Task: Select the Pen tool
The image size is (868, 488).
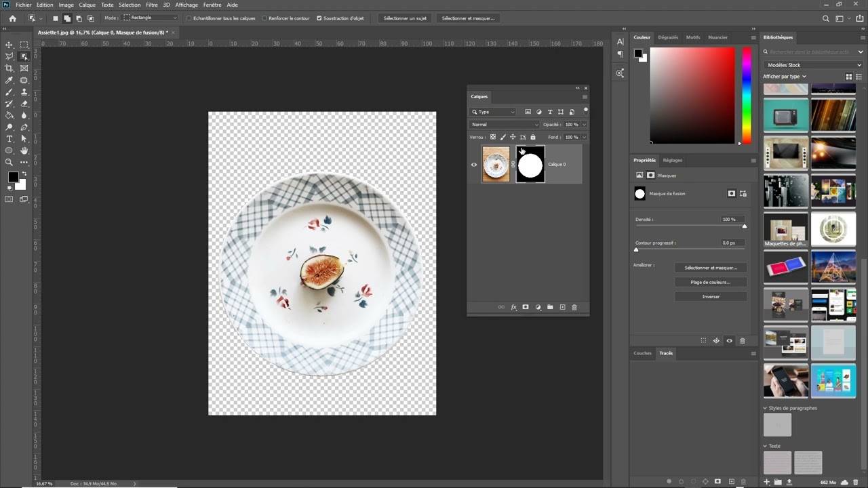Action: pyautogui.click(x=24, y=127)
